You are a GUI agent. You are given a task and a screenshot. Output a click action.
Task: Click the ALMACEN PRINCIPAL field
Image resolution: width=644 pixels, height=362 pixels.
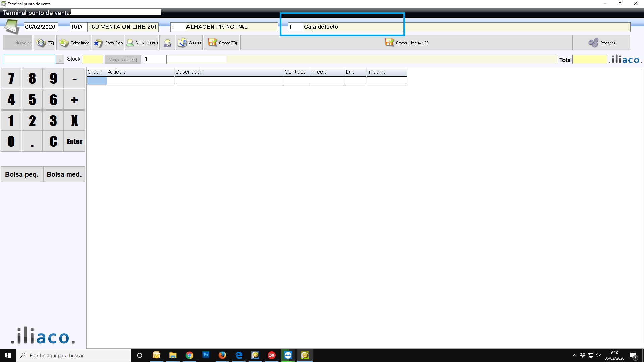pos(231,27)
